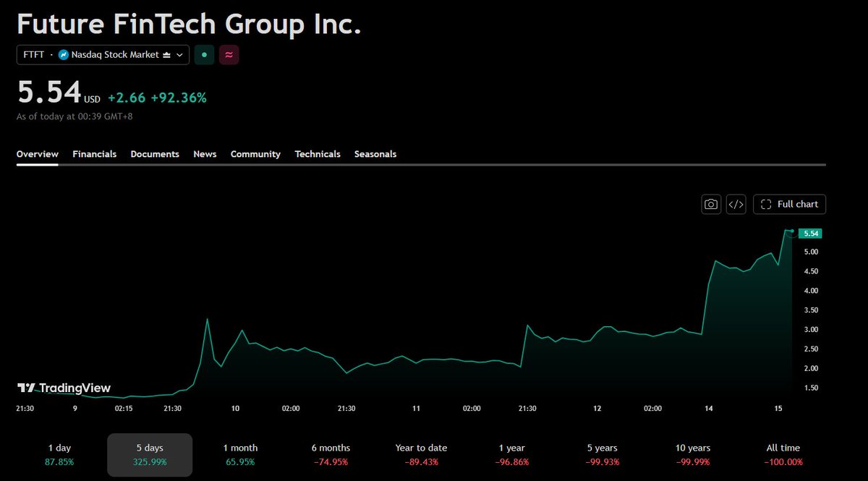Open the embed code icon
This screenshot has height=481, width=868.
pyautogui.click(x=736, y=204)
